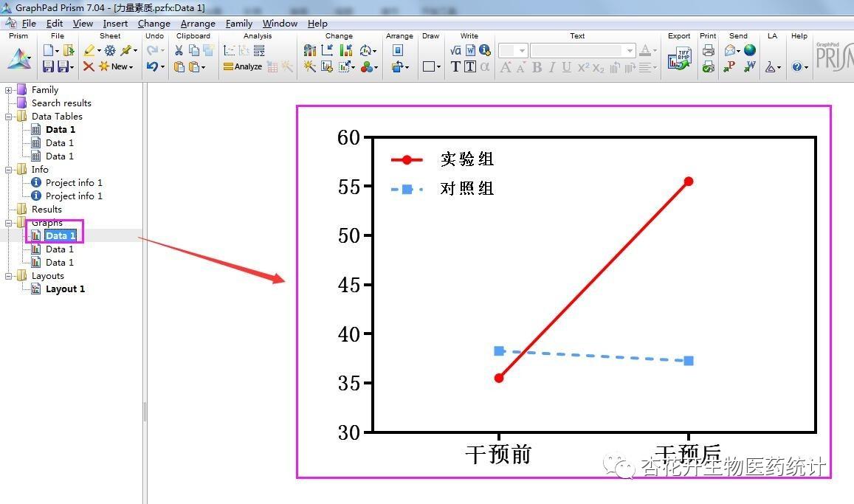Toggle bold text formatting
854x504 pixels.
(x=537, y=67)
